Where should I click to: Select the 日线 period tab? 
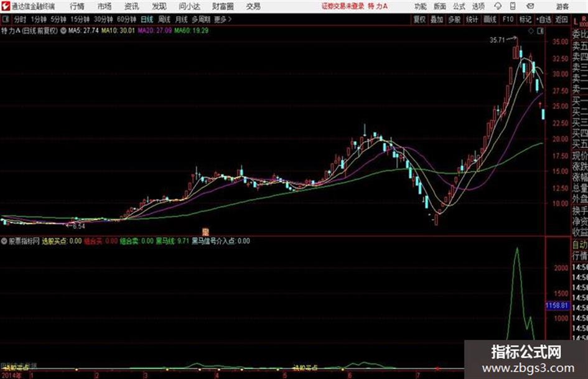[x=147, y=19]
